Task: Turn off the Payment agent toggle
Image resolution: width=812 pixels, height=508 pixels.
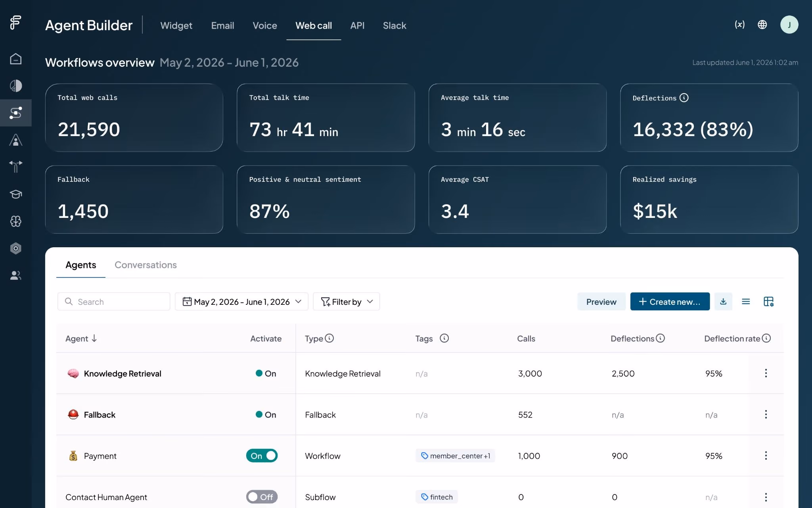Action: [262, 456]
